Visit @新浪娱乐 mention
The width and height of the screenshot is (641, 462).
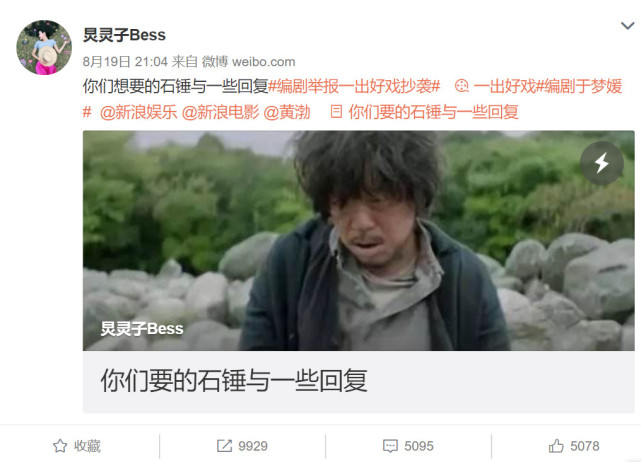(138, 112)
